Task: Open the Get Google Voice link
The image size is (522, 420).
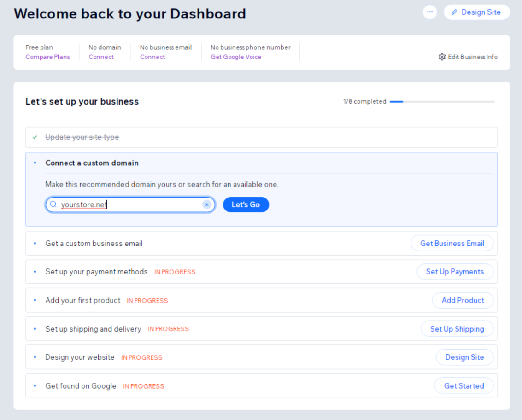Action: (236, 57)
